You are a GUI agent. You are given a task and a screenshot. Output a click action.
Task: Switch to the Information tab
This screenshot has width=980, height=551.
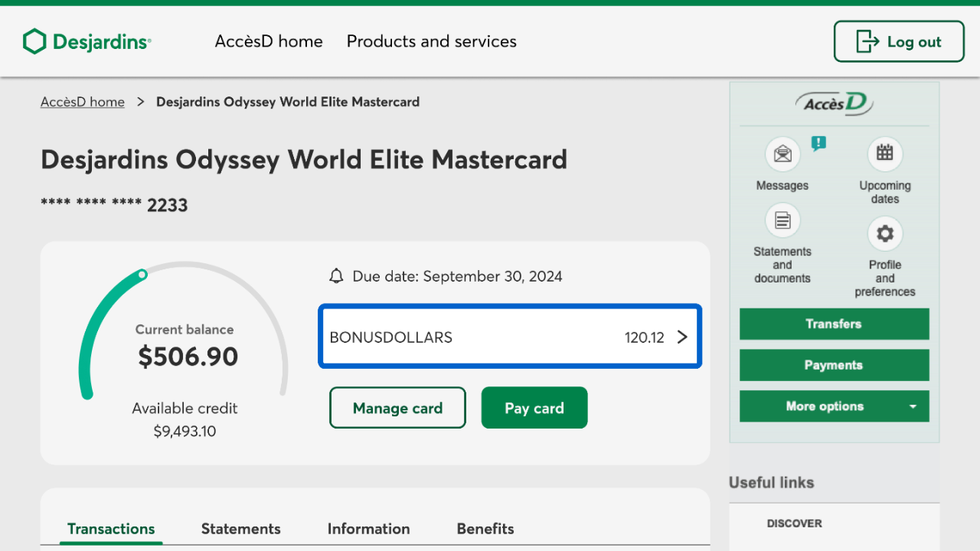point(369,529)
